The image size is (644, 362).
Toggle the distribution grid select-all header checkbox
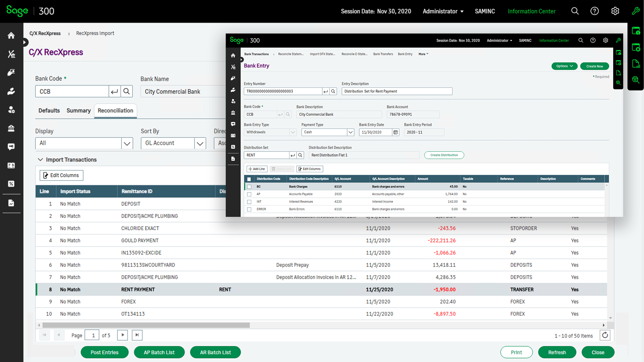coord(249,179)
